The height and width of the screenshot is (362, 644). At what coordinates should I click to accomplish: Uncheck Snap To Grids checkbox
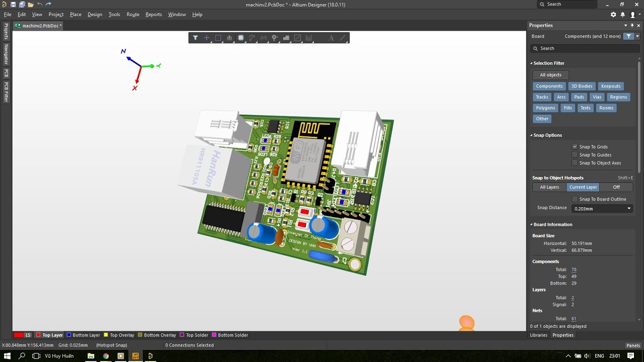[575, 147]
